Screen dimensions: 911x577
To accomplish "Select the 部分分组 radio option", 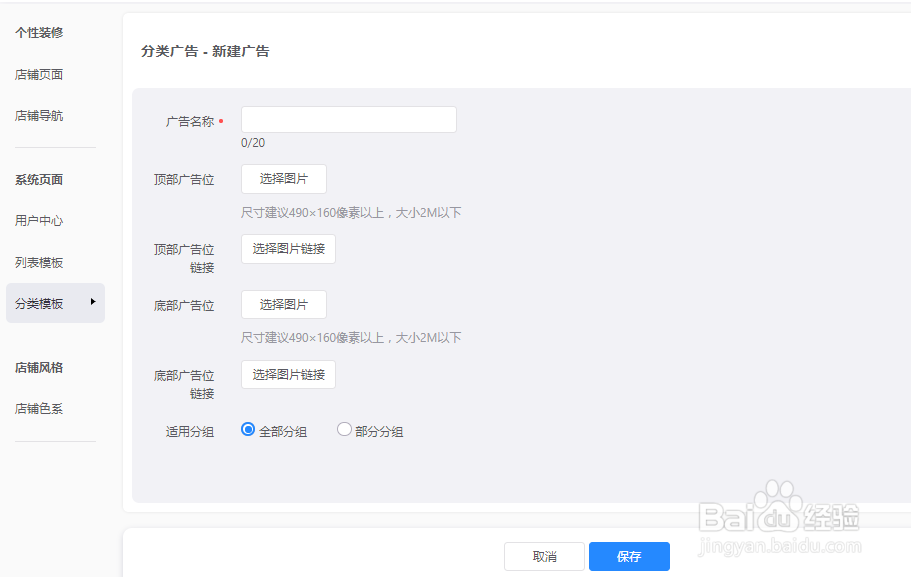I will click(x=344, y=429).
